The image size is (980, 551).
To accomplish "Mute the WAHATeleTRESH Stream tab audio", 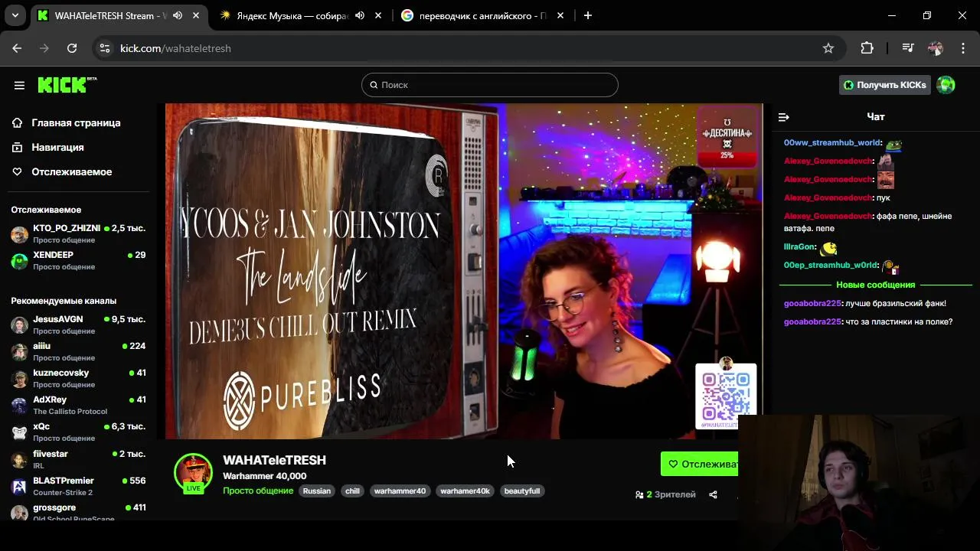I will (178, 15).
